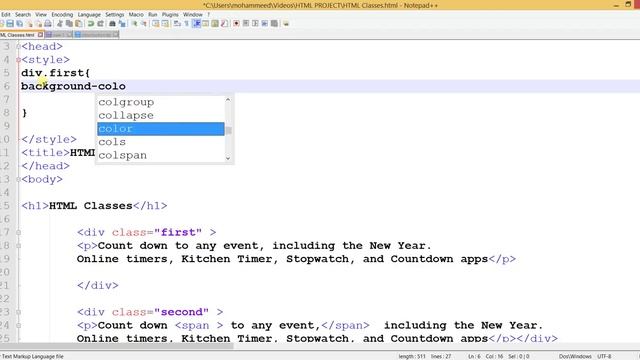Click the horizontal scrollbar thumb at bottom
Image resolution: width=640 pixels, height=360 pixels.
pos(116,346)
